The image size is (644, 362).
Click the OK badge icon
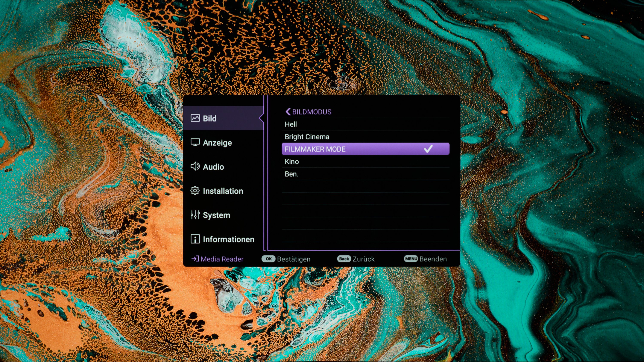tap(268, 259)
